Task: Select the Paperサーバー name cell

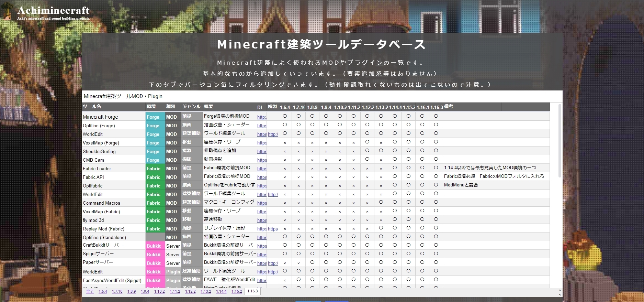Action: (x=114, y=262)
